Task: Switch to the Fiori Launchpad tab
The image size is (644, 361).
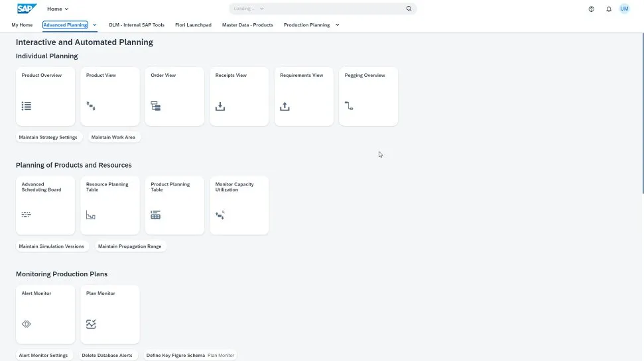Action: tap(193, 25)
